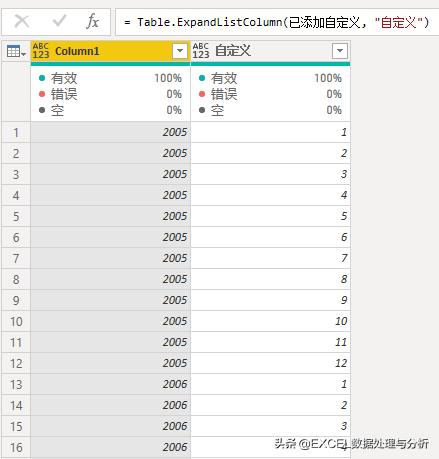Click 自定义 cell in row 14
The image size is (439, 459).
tap(270, 405)
